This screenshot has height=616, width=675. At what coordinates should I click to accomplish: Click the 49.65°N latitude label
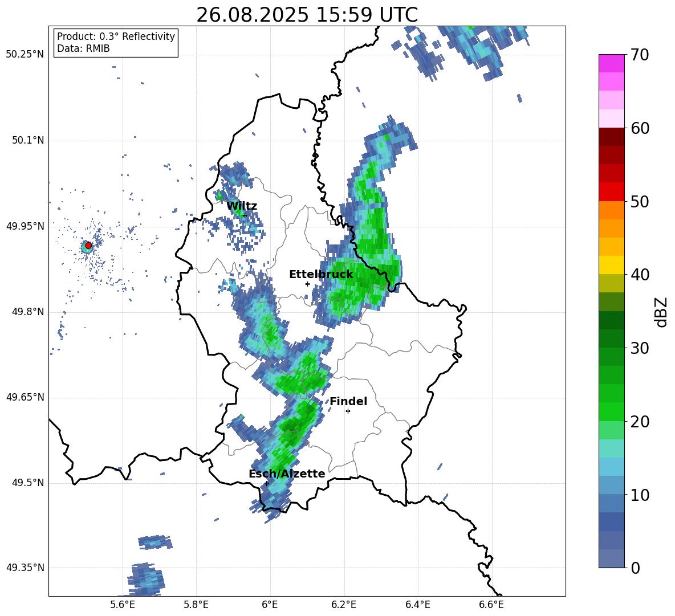pyautogui.click(x=25, y=397)
